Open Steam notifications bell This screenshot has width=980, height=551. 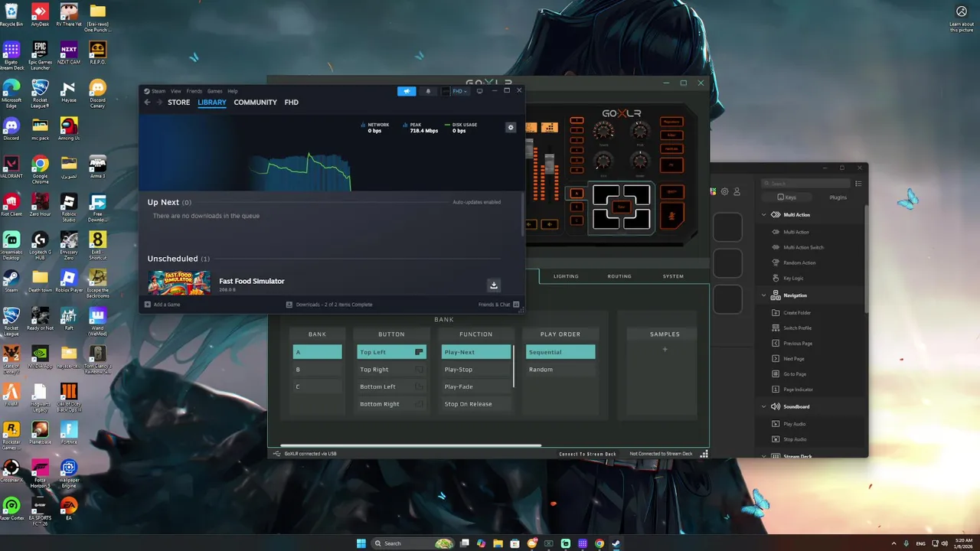pyautogui.click(x=428, y=91)
